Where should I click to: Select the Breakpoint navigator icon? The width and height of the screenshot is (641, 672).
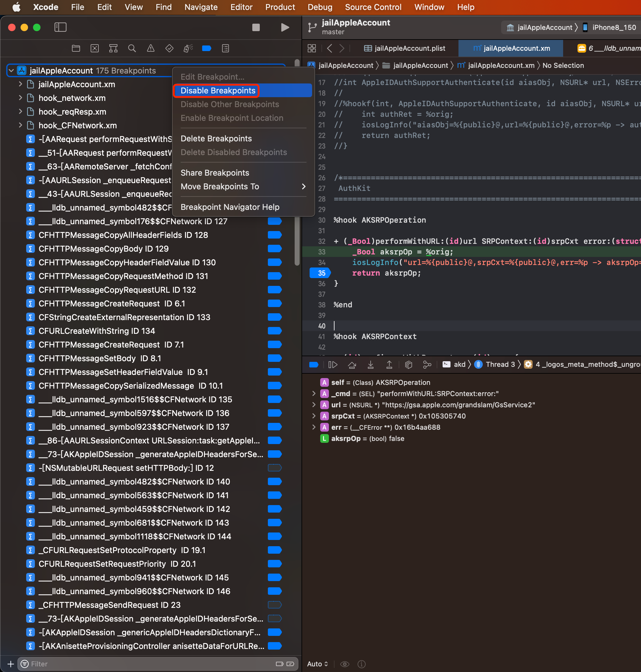click(x=207, y=49)
